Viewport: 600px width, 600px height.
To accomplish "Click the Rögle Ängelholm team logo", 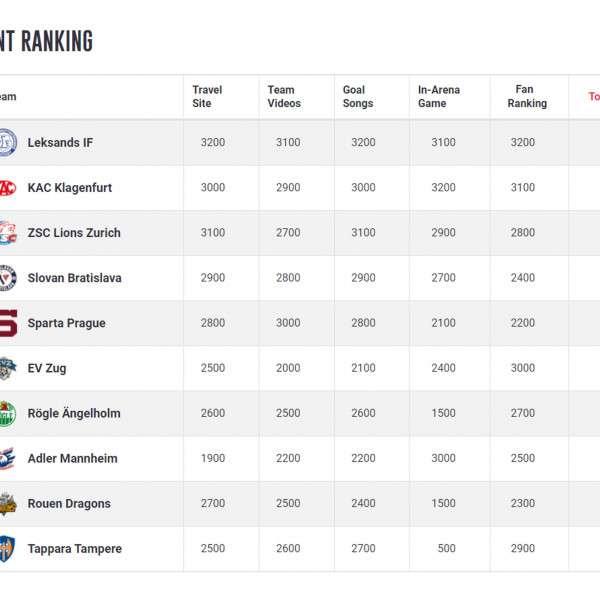I will [7, 413].
